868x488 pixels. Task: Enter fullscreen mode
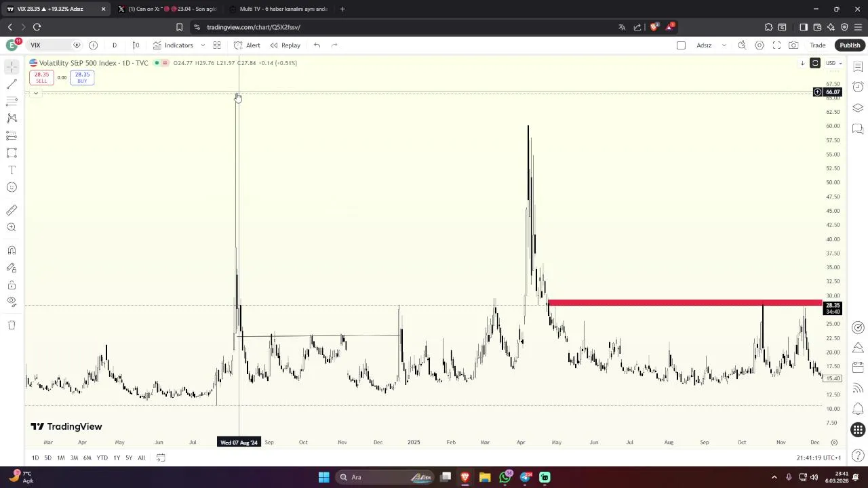pos(776,45)
